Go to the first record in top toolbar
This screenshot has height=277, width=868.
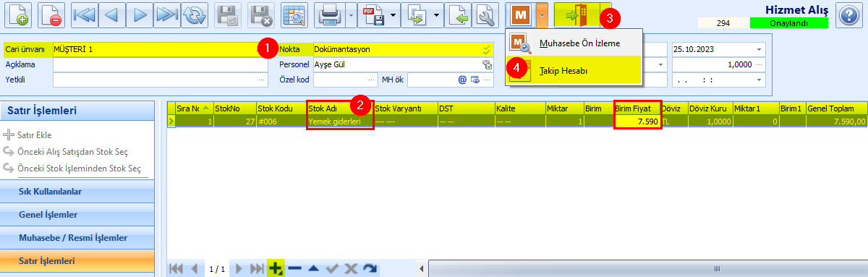pos(84,15)
